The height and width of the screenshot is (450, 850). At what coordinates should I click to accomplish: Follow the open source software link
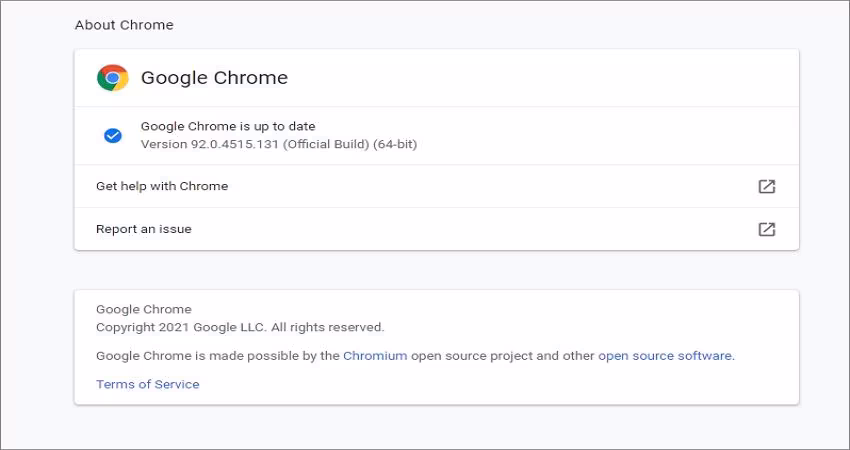(x=665, y=355)
